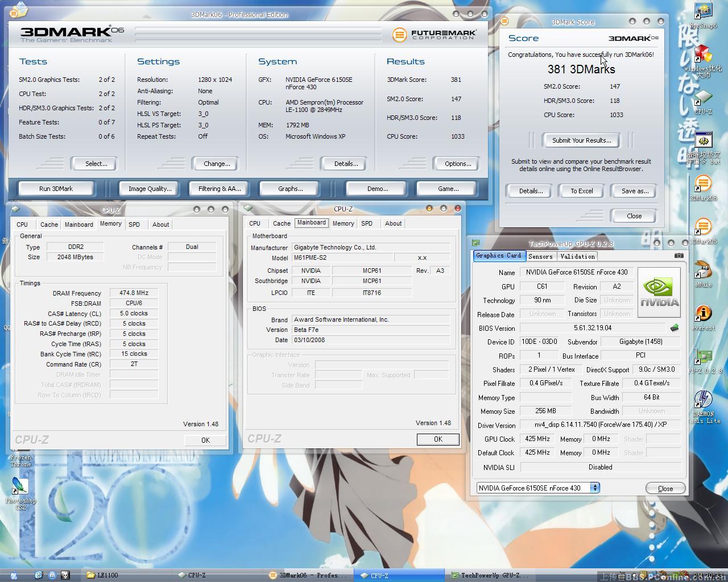Open Image Quality settings in 3DMark06
The image size is (728, 582).
click(150, 189)
